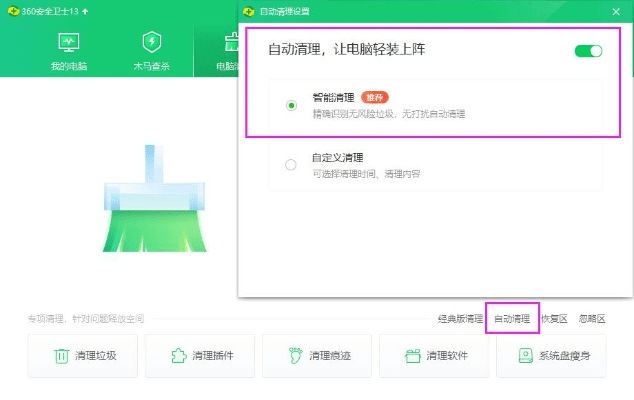
Task: Close the 自动清理设置 dialog
Action: [x=616, y=12]
